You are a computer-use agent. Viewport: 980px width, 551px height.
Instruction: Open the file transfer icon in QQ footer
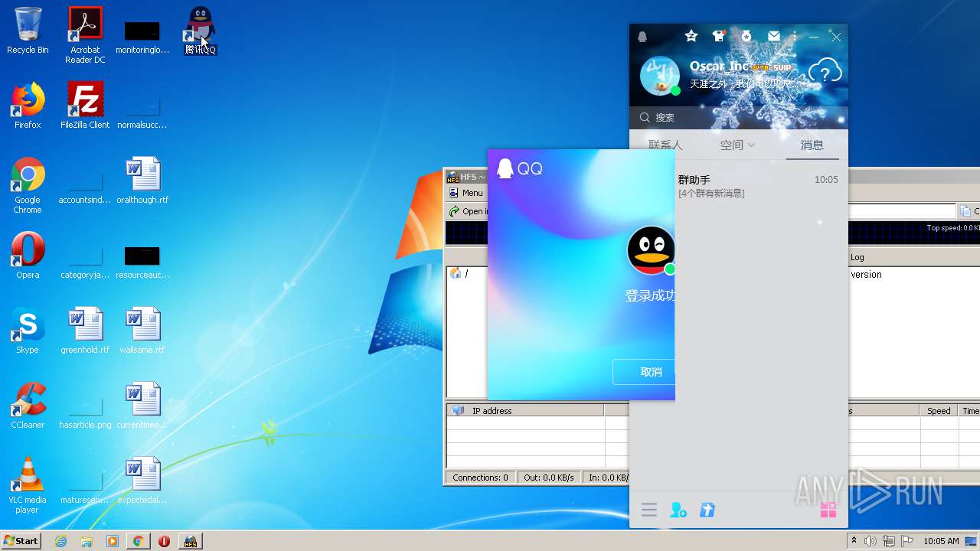(x=707, y=510)
